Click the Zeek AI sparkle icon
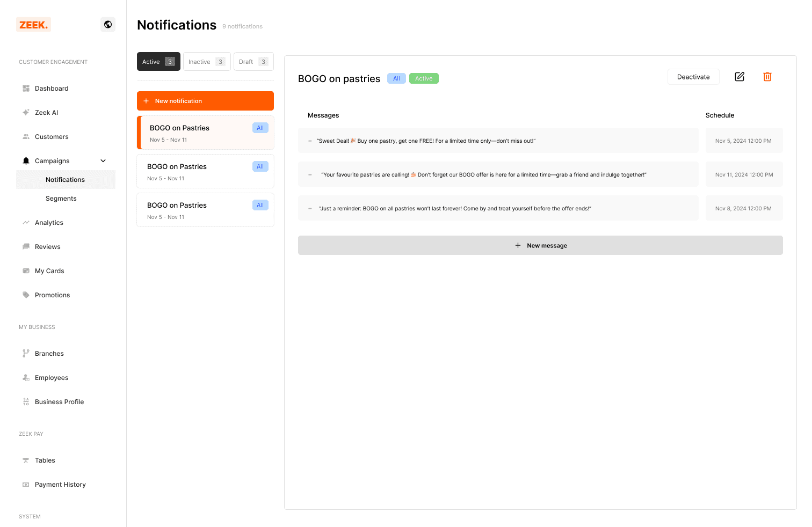Viewport: 812px width, 527px height. (26, 113)
